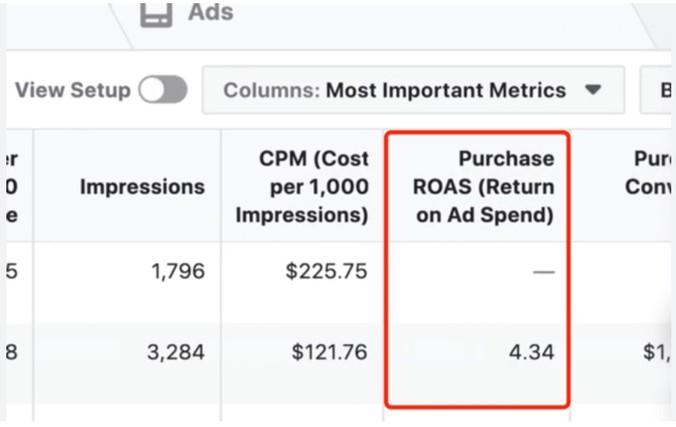Screen dimensions: 676x427
Task: Select the Purchase ROAS column header
Action: tap(480, 186)
